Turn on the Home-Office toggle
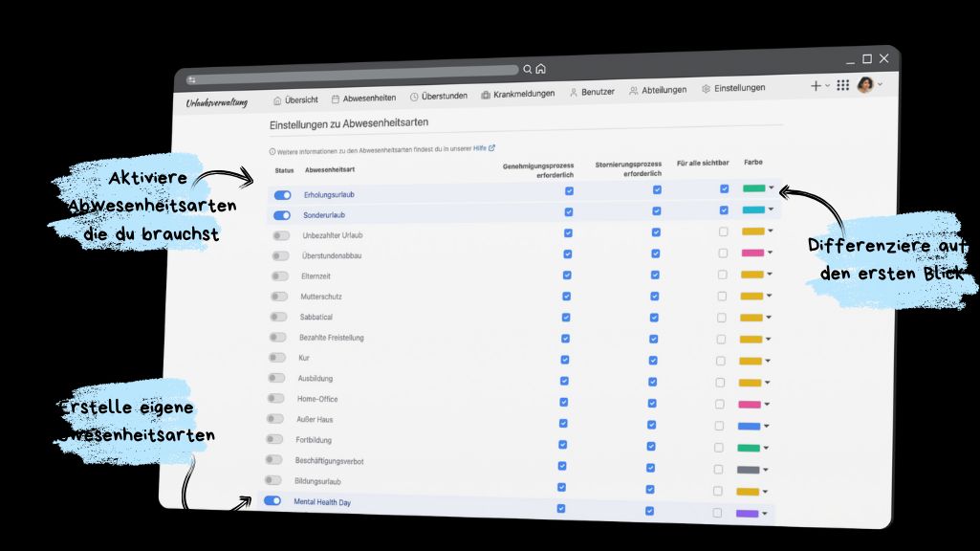This screenshot has height=551, width=980. pyautogui.click(x=275, y=398)
